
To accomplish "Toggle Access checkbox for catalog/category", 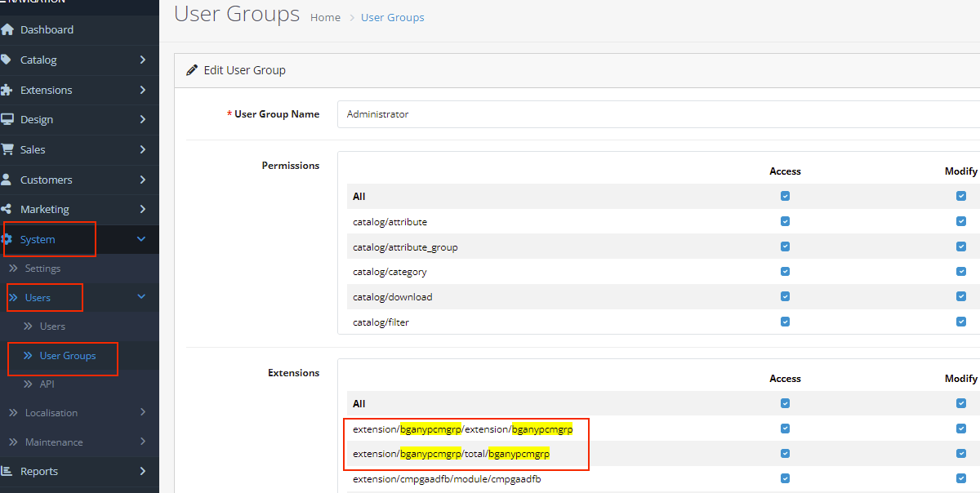I will (x=785, y=271).
